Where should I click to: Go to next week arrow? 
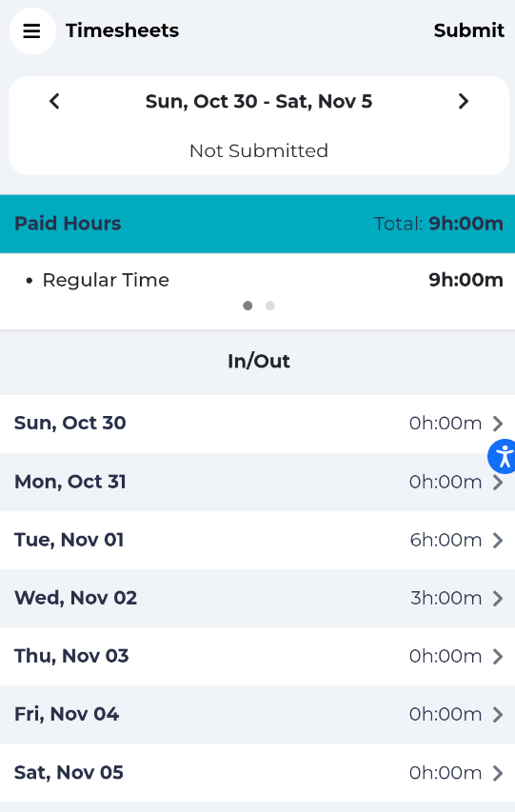click(x=464, y=101)
